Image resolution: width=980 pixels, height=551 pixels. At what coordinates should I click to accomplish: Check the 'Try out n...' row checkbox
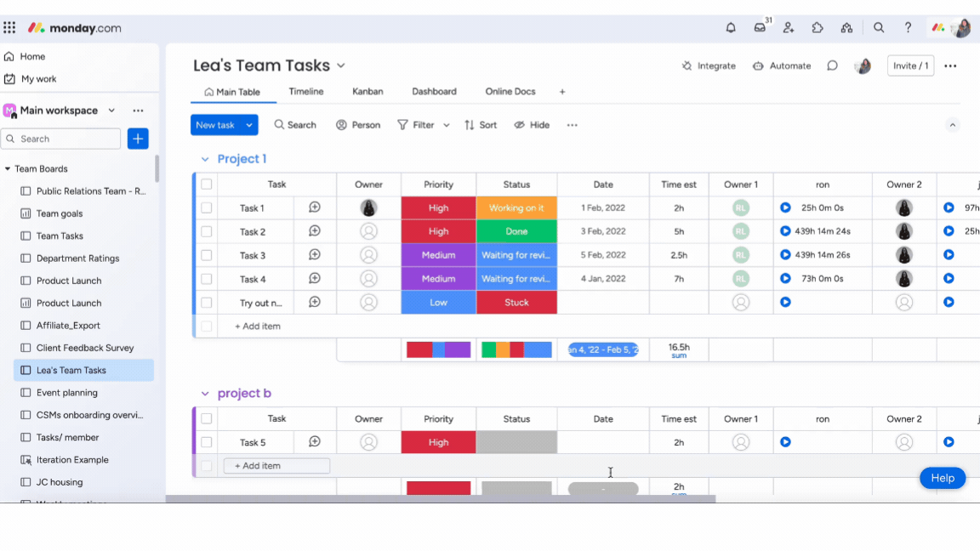[206, 303]
